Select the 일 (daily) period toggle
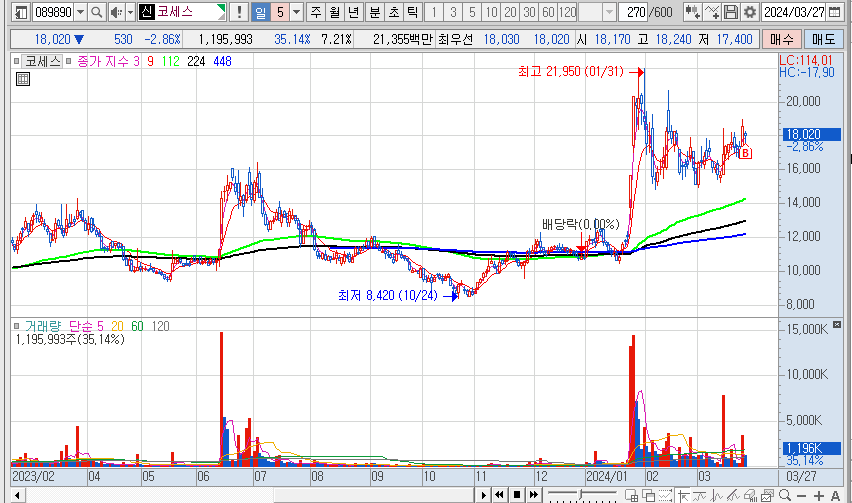 pos(261,11)
